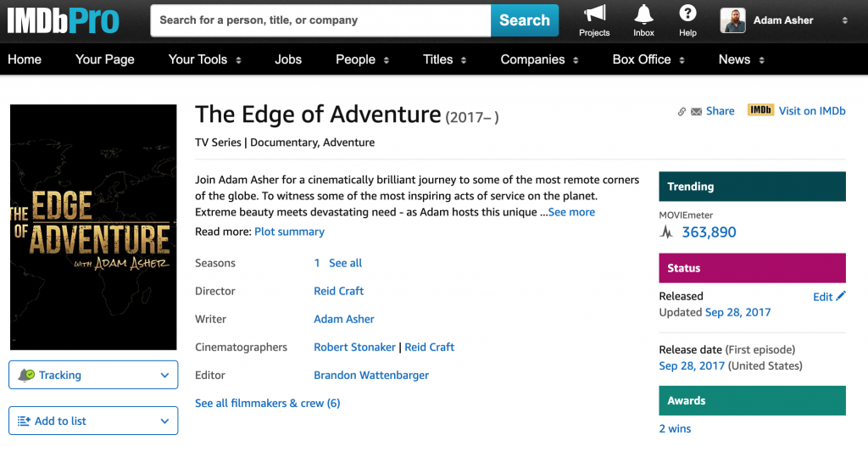Open the Your Tools menu
Screen dimensions: 868x452
point(204,59)
